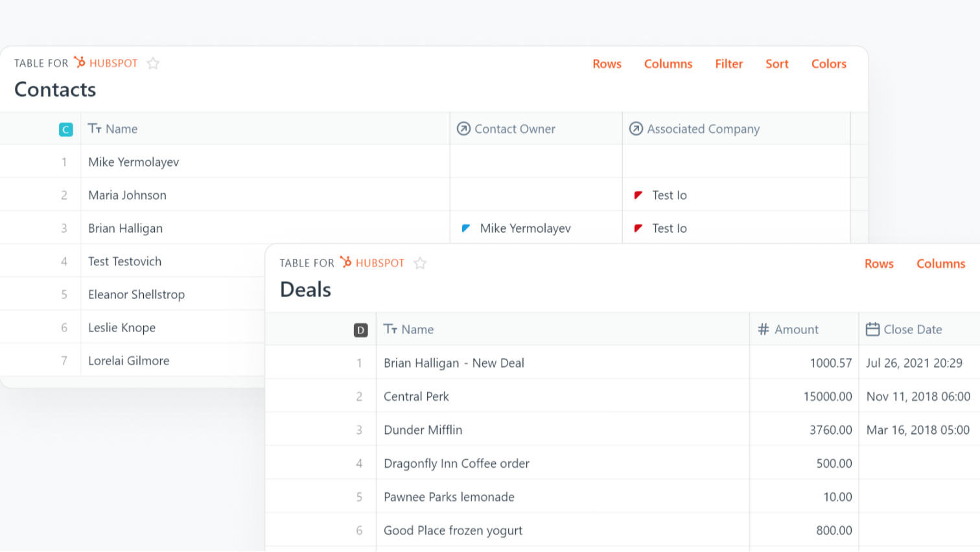Toggle the favorite star next to Contacts table title
The width and height of the screenshot is (980, 552).
(153, 63)
